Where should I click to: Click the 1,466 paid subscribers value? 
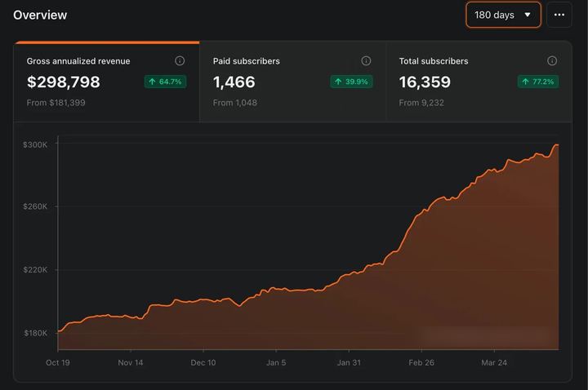[x=234, y=82]
